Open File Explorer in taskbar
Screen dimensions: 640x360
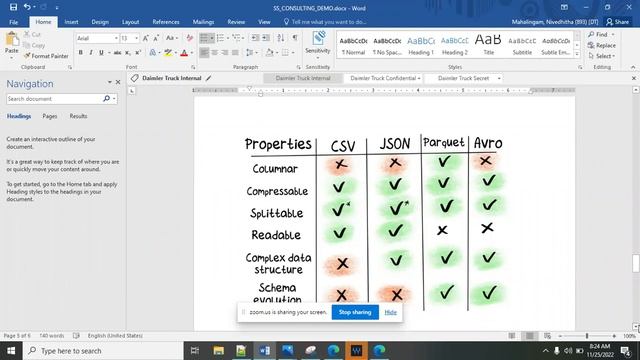[218, 351]
